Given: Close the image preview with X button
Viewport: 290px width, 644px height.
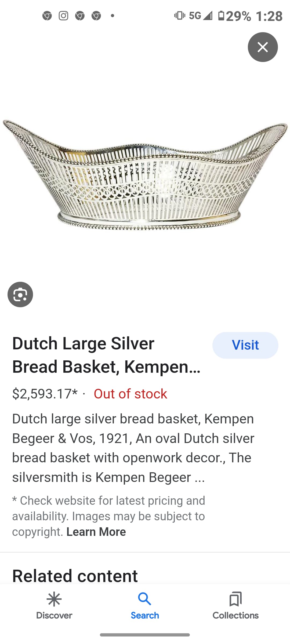Looking at the screenshot, I should [263, 47].
